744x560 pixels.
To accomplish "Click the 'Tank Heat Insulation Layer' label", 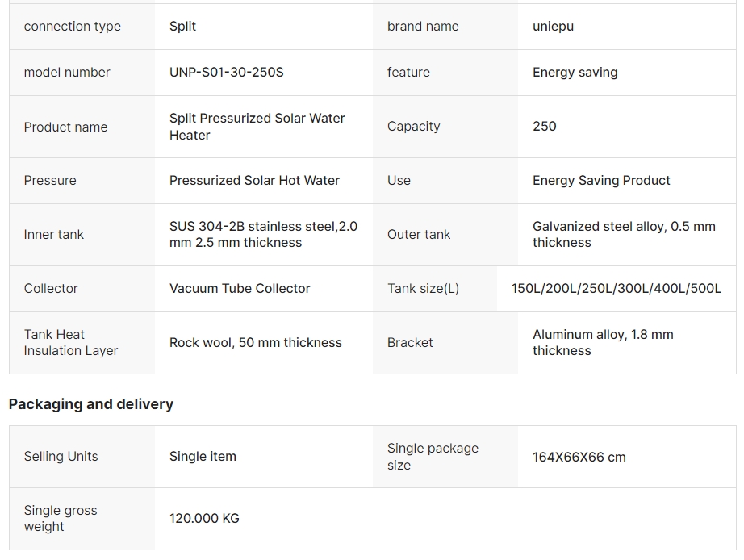I will (71, 343).
